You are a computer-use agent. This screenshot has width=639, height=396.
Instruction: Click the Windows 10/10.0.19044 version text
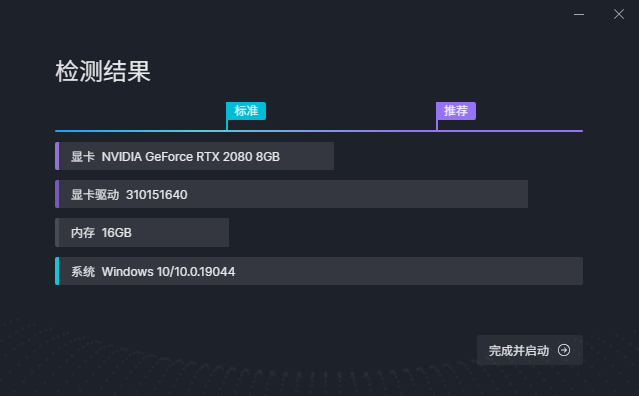(x=168, y=272)
